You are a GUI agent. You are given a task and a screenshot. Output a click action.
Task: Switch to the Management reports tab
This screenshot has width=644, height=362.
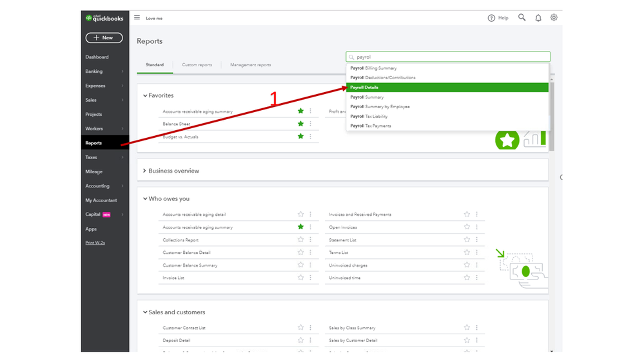click(251, 65)
